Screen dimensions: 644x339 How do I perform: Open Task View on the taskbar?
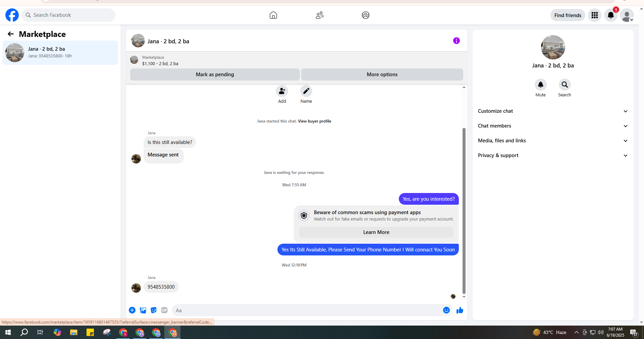pos(40,332)
